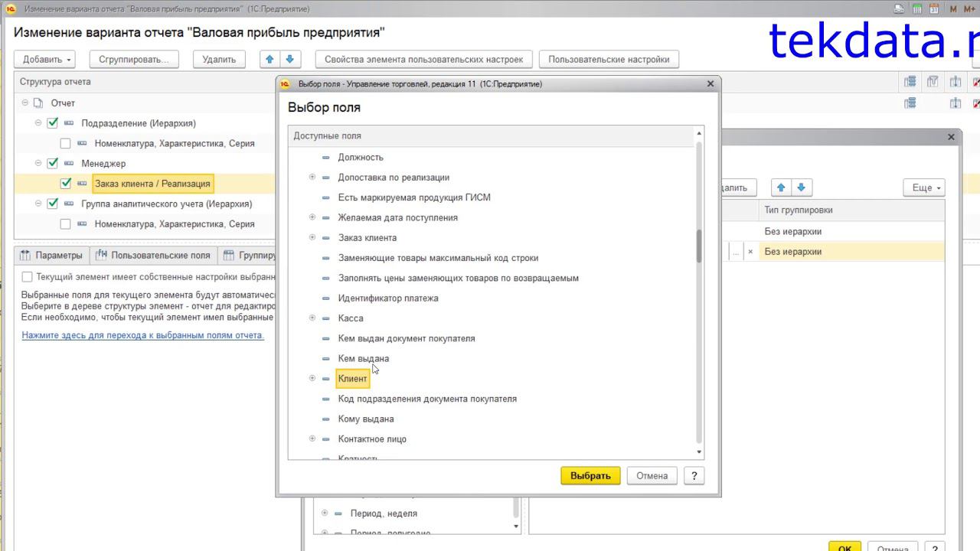Click the up arrow in the grouping fields dialog
Viewport: 980px width, 551px height.
(782, 187)
